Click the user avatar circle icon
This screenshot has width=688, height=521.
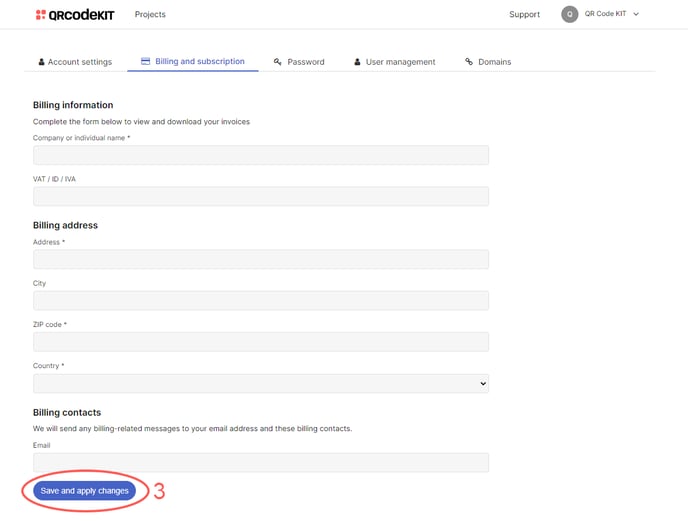(569, 14)
